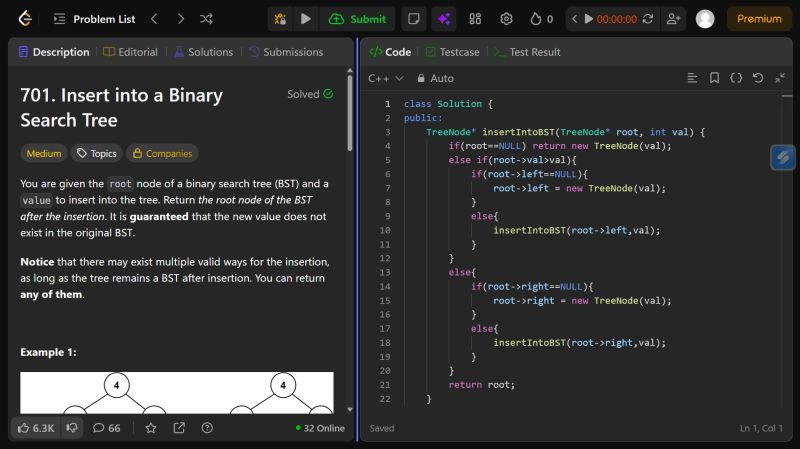Switch to the Testcase tab
Image resolution: width=800 pixels, height=449 pixels.
pyautogui.click(x=452, y=52)
